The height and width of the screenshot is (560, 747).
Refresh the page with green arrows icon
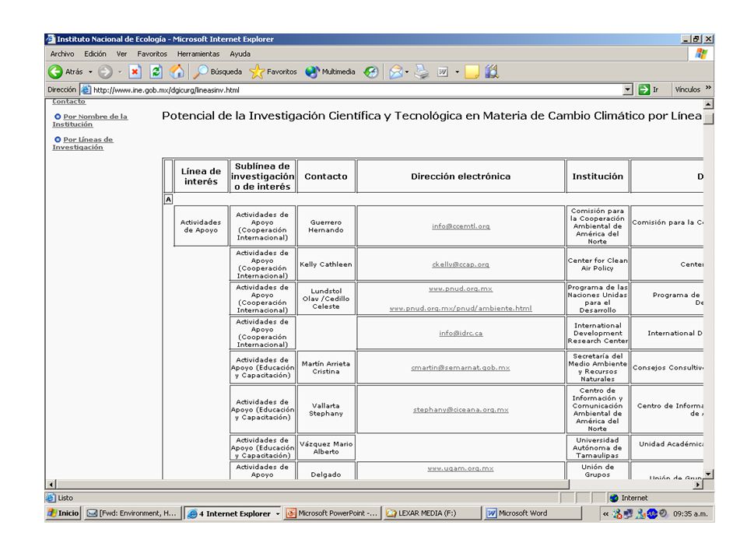tap(156, 72)
